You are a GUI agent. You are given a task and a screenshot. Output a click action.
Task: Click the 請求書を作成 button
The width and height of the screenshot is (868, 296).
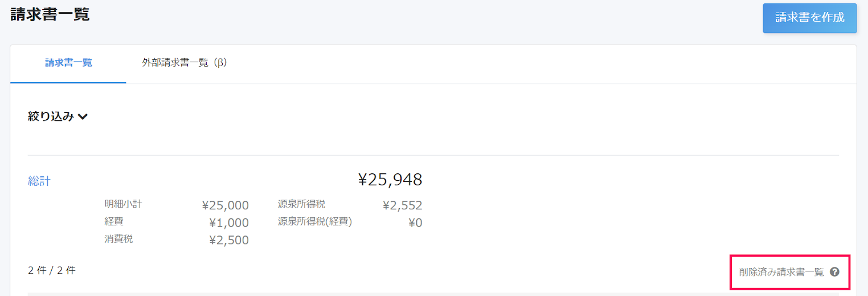810,18
